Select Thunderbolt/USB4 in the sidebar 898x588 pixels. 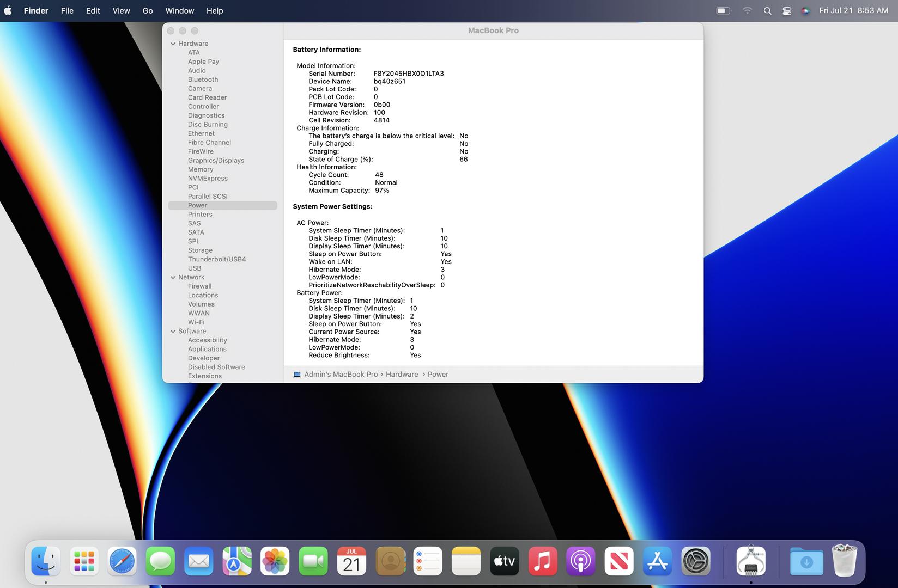click(x=217, y=259)
